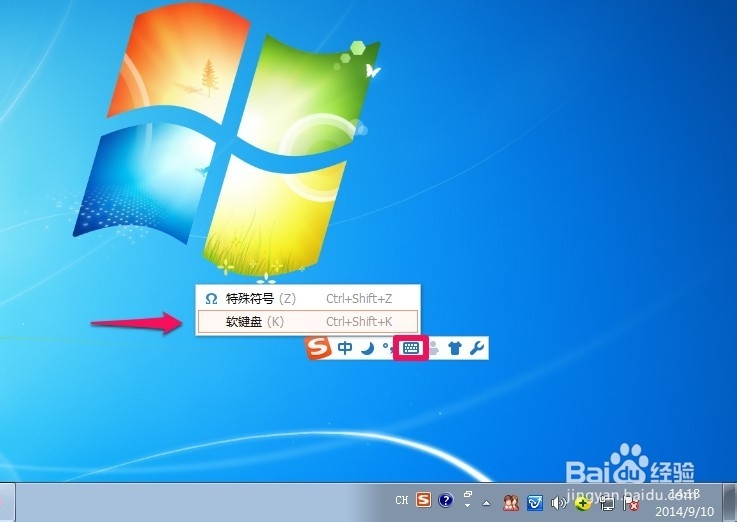
Task: Click the Sogou S logo on IME bar
Action: tap(319, 348)
